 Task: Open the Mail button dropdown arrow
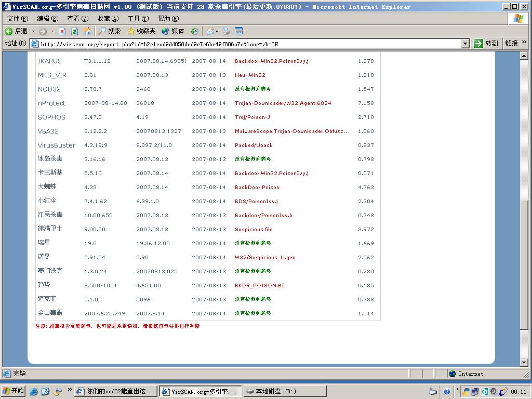(x=217, y=32)
